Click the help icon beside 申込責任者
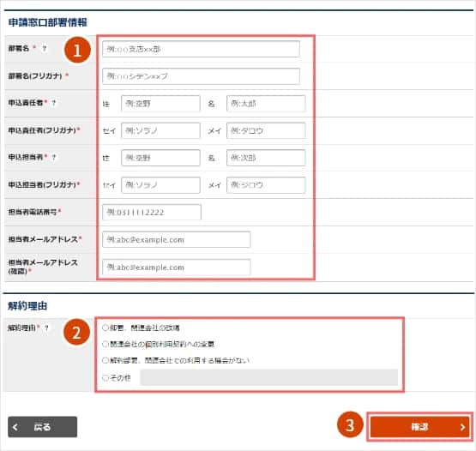 click(54, 103)
